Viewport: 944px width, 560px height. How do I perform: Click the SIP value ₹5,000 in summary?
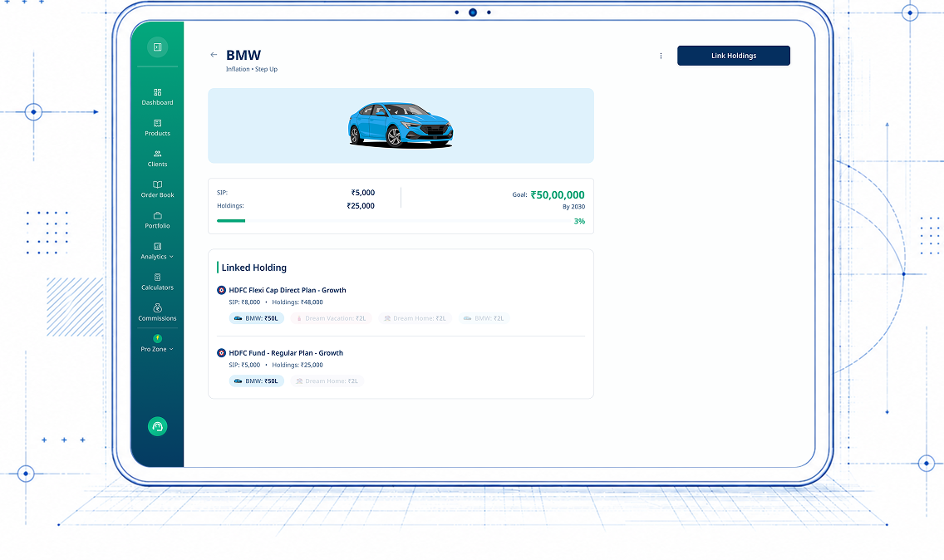point(363,193)
